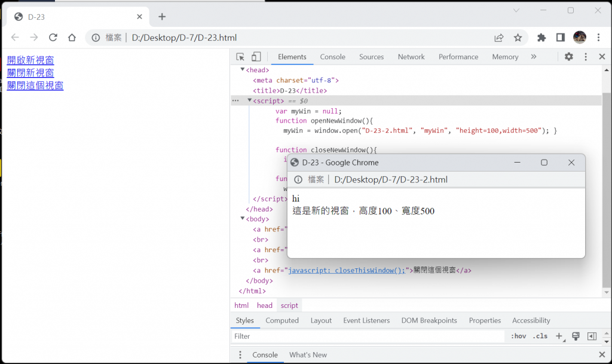Image resolution: width=612 pixels, height=364 pixels.
Task: Close the D-23 browser tab
Action: point(139,16)
